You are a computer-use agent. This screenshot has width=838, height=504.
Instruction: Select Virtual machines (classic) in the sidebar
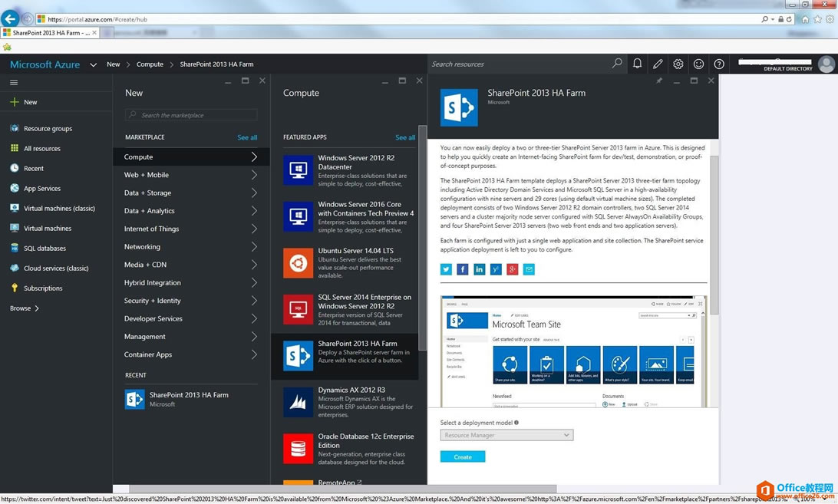pyautogui.click(x=59, y=208)
